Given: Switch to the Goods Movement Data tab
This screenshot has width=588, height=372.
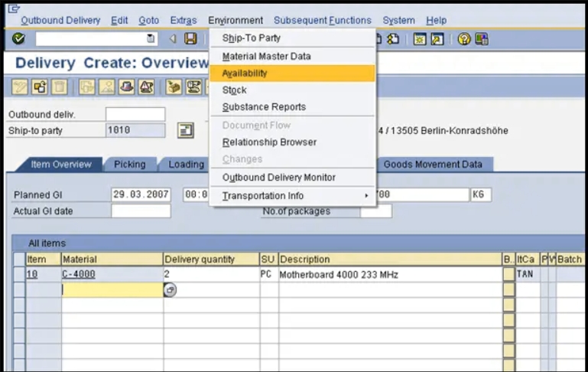Looking at the screenshot, I should click(x=432, y=165).
